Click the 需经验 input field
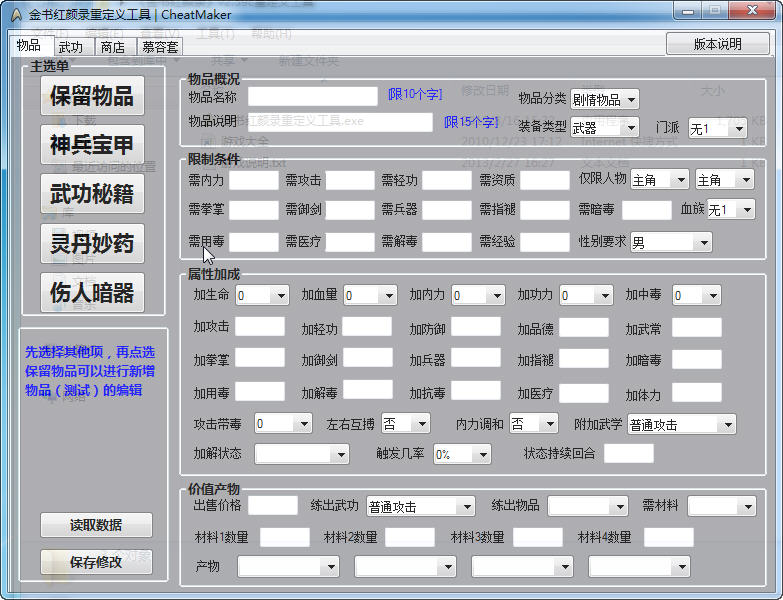 coord(545,242)
